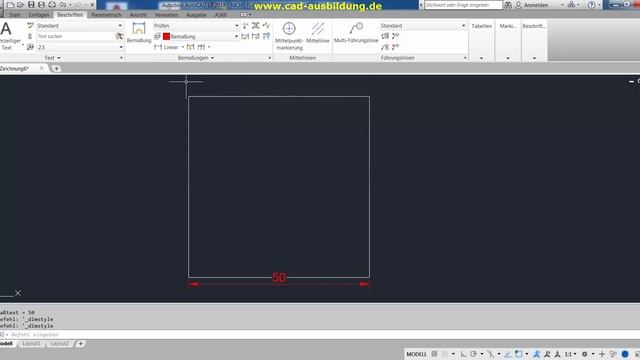
Task: Toggle annotation visibility in status bar
Action: pyautogui.click(x=537, y=354)
